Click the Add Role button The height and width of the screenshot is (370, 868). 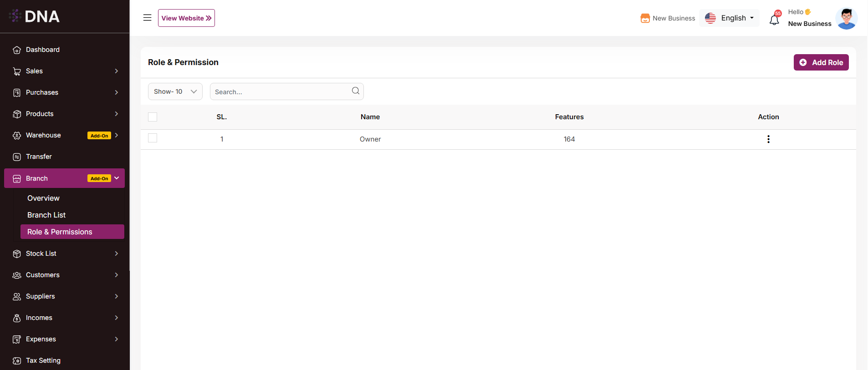point(821,62)
